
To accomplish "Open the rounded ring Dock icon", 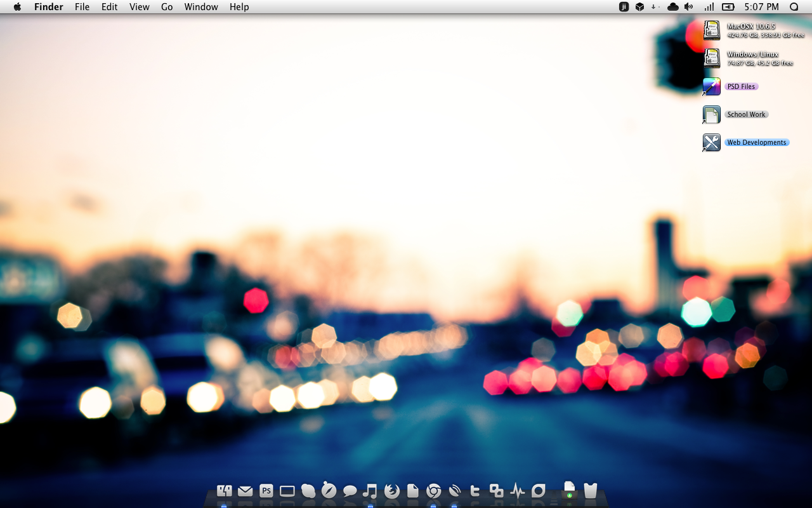I will point(538,491).
